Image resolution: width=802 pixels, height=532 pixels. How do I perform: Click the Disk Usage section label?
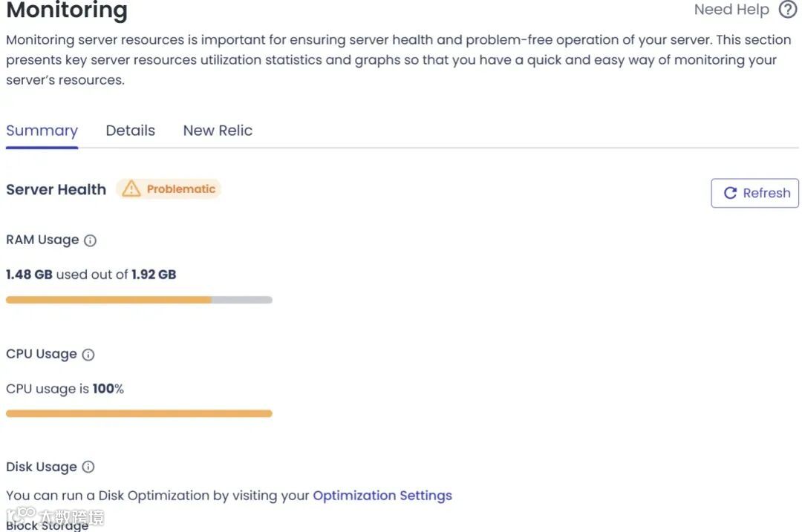click(x=42, y=467)
